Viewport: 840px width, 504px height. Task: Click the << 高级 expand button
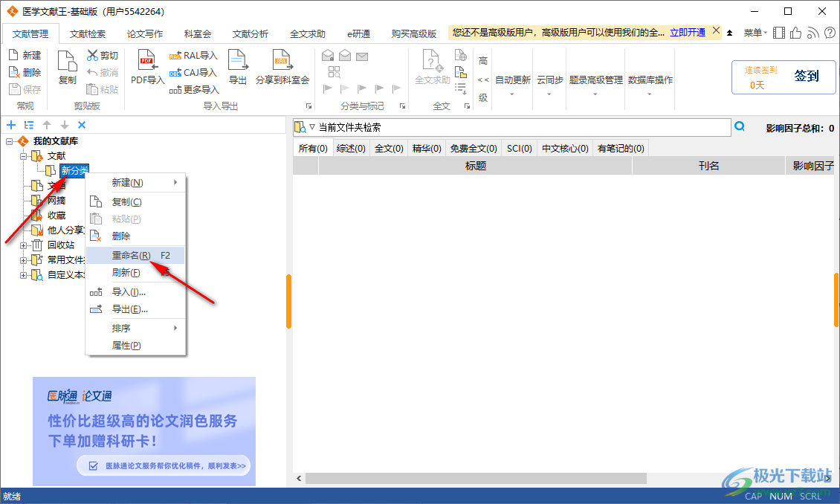click(483, 80)
